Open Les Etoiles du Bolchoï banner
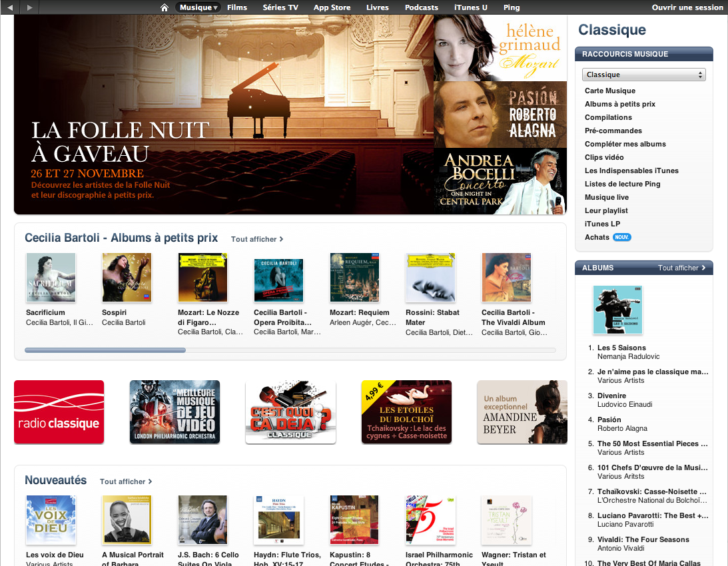The image size is (728, 566). [x=406, y=412]
